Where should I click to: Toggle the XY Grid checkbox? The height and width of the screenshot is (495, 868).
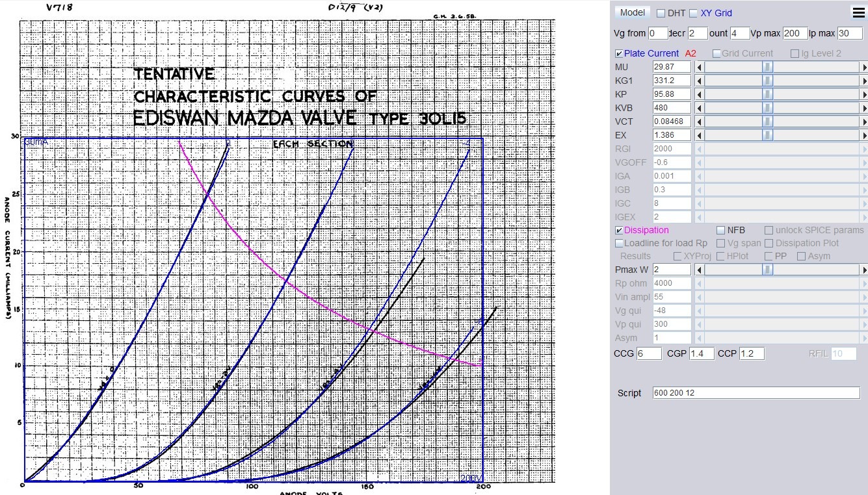tap(693, 13)
